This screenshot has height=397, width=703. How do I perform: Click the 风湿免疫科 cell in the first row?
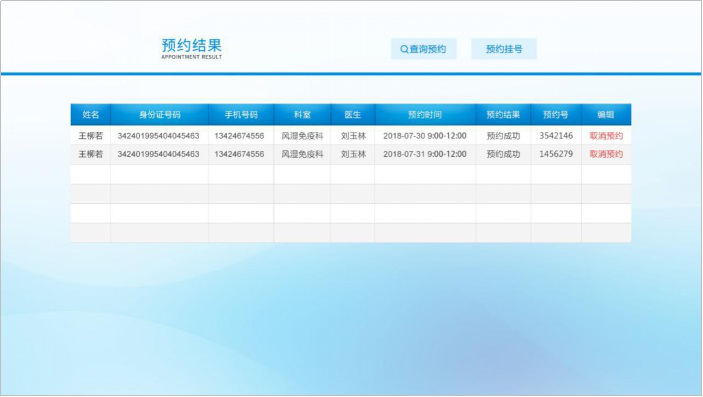click(302, 136)
